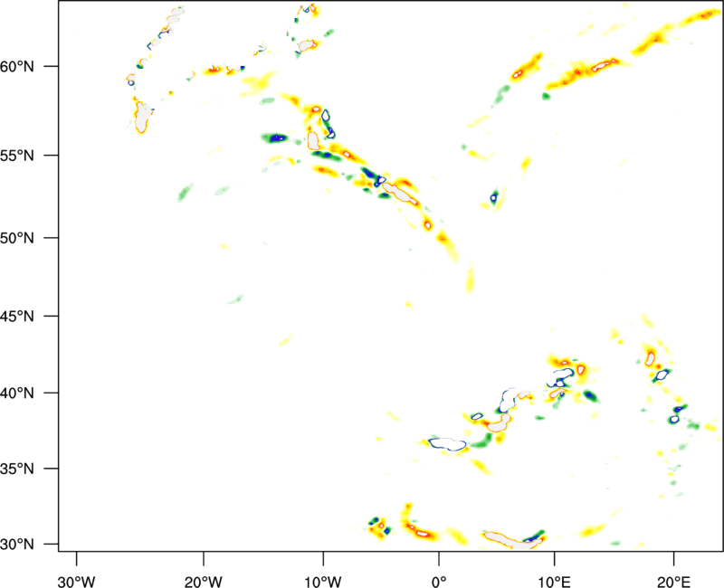724x588 pixels.
Task: Click the light green blob near 52°N 21°W
Action: tap(185, 192)
